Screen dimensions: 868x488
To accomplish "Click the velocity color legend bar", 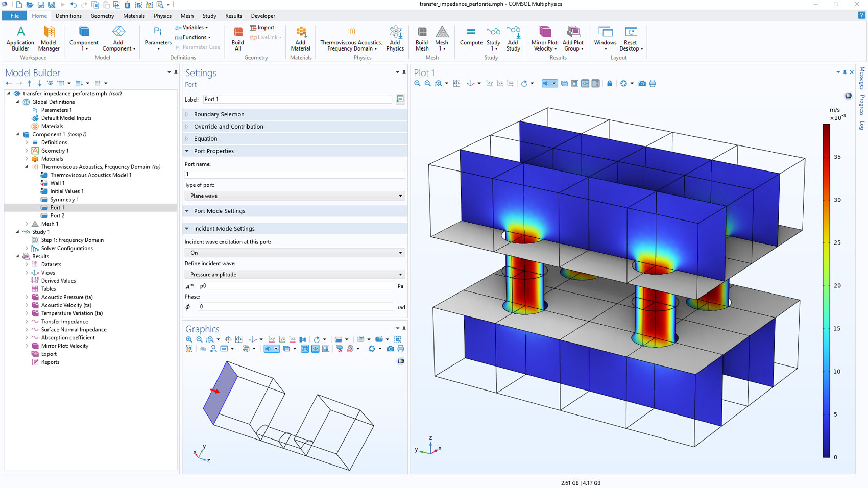I will [x=826, y=291].
